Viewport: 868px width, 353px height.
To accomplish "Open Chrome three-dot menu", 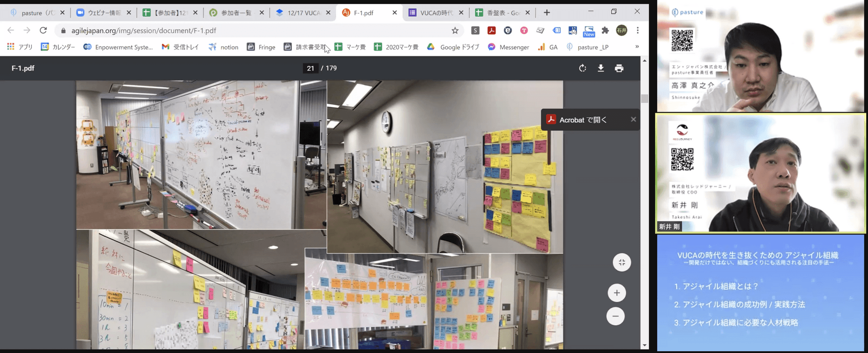I will [637, 30].
